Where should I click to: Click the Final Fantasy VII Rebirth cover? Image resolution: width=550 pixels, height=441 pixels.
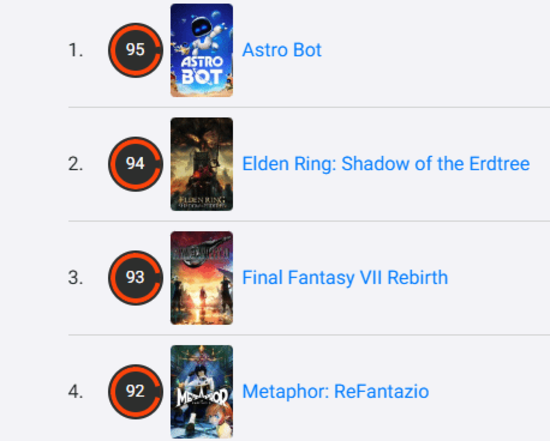click(x=202, y=278)
